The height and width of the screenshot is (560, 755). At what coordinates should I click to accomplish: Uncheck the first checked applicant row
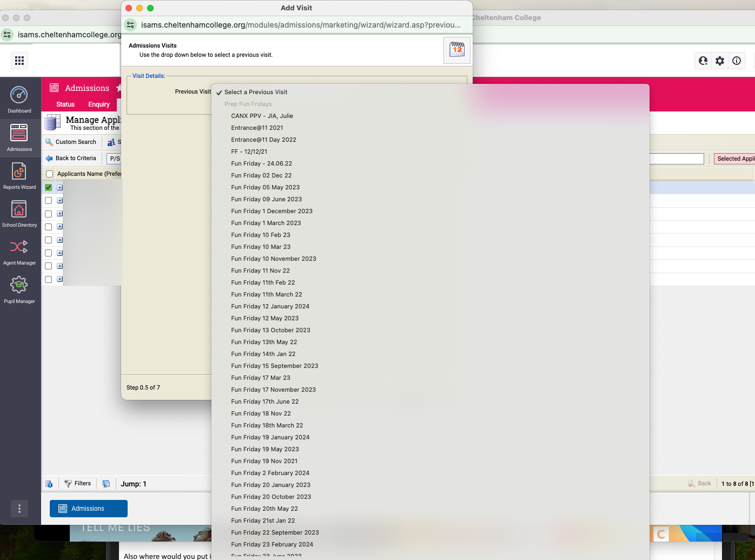[49, 187]
